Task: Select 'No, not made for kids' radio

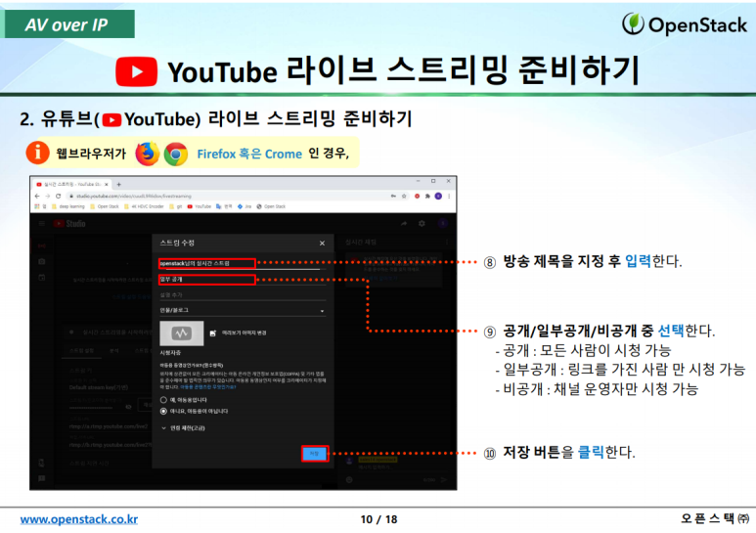Action: 163,411
